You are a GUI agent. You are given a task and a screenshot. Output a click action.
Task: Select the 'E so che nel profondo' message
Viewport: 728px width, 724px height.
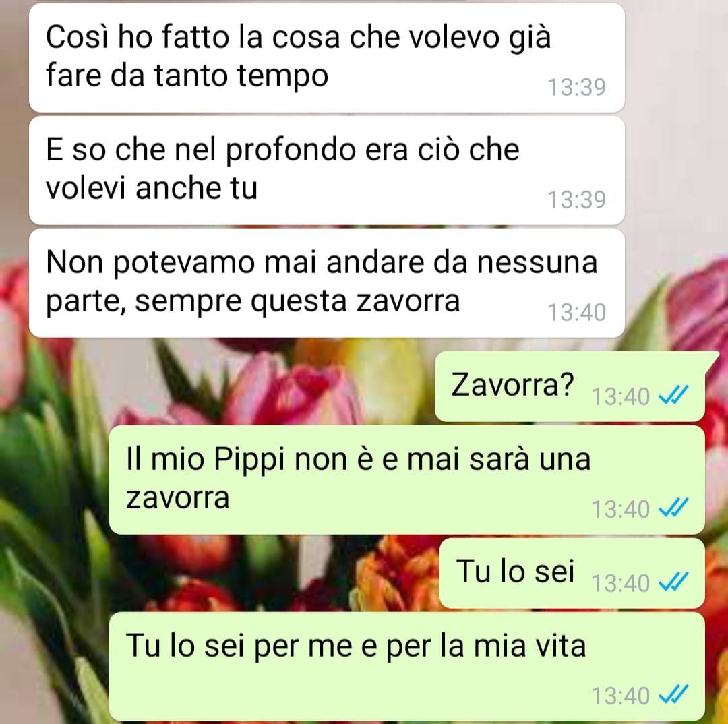pyautogui.click(x=326, y=171)
